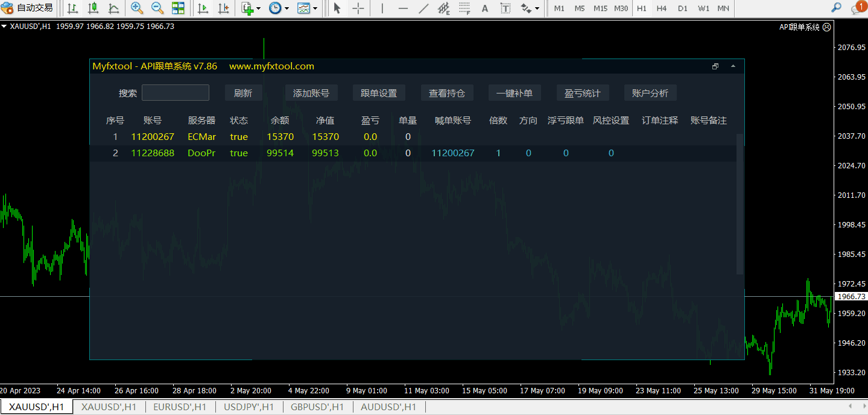The image size is (868, 415).
Task: Select the cursor arrow tool
Action: (337, 8)
